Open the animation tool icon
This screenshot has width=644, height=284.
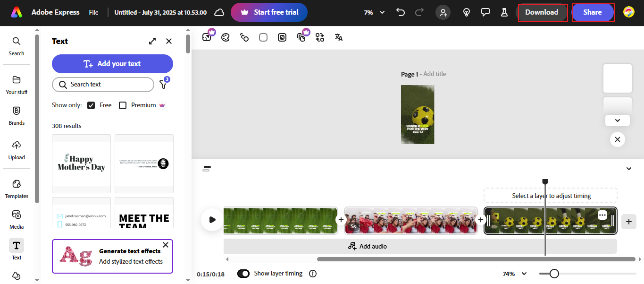(x=244, y=37)
